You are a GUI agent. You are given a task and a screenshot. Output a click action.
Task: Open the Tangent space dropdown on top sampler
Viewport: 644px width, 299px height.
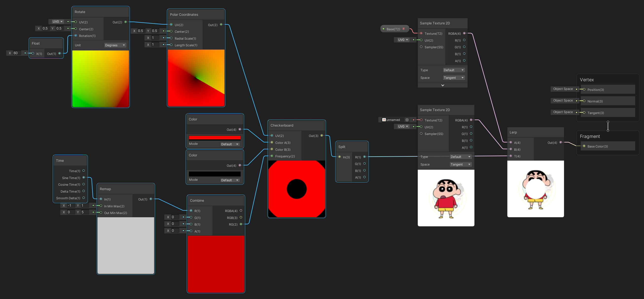pyautogui.click(x=453, y=78)
